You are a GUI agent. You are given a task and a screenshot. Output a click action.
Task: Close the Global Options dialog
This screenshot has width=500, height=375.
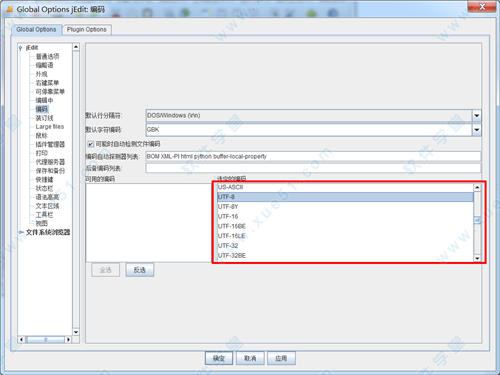pyautogui.click(x=481, y=6)
